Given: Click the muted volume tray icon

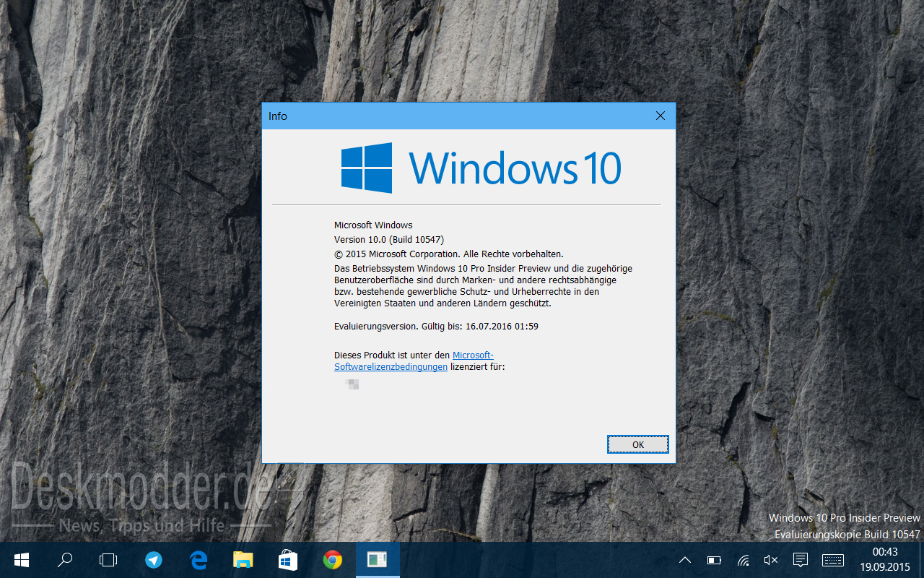Looking at the screenshot, I should click(x=771, y=560).
